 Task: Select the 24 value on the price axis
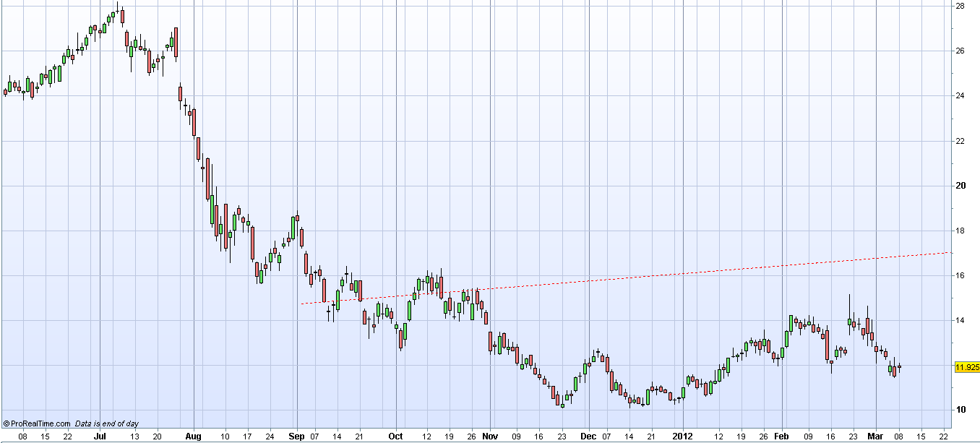click(960, 95)
